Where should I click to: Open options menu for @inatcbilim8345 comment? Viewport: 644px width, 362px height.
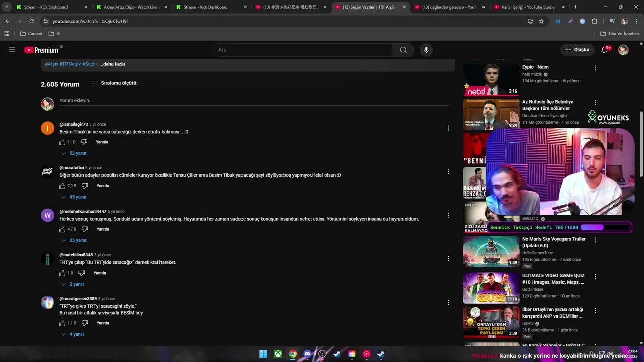click(448, 259)
